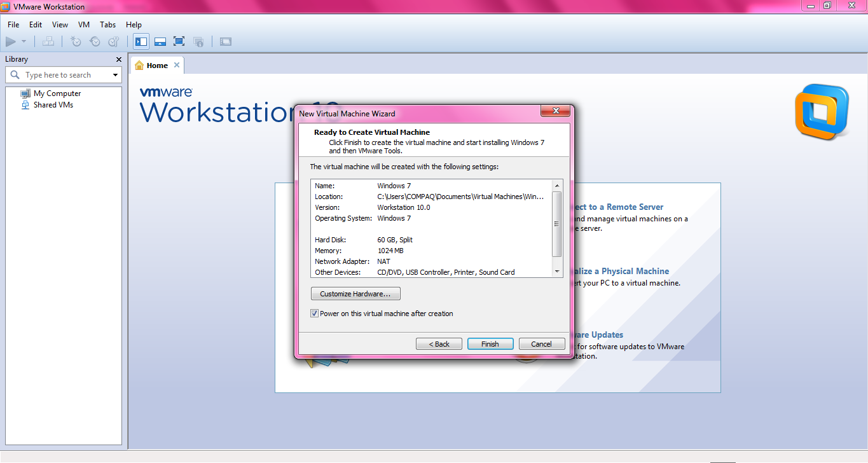Screen dimensions: 868x463
Task: Click the Revert to Snapshot icon
Action: 95,42
